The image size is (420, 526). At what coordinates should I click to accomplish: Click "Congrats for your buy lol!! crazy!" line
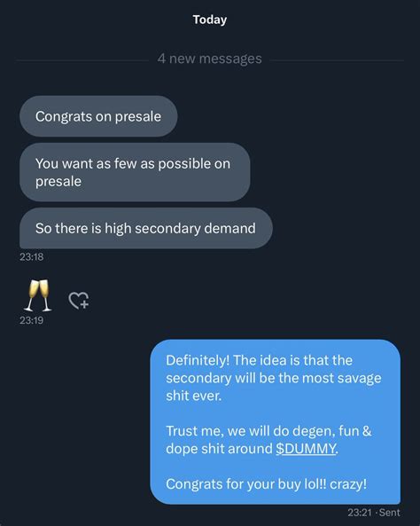(x=267, y=484)
